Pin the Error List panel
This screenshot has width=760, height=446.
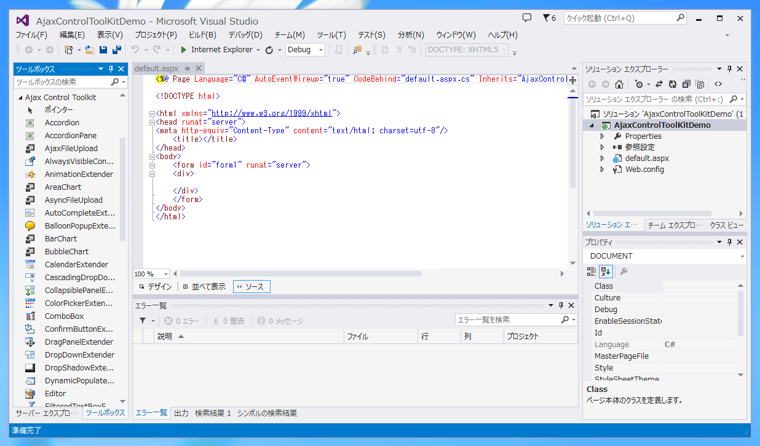pos(561,305)
